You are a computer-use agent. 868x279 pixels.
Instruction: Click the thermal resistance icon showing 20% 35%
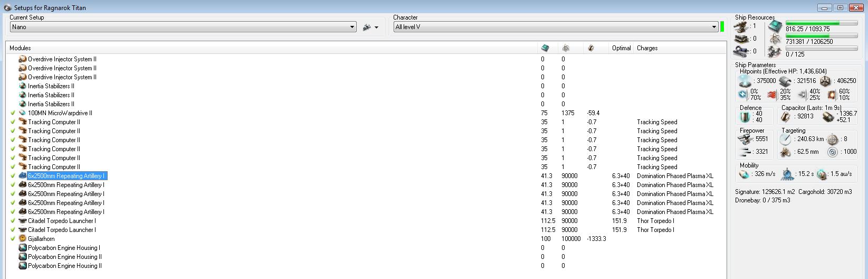772,95
